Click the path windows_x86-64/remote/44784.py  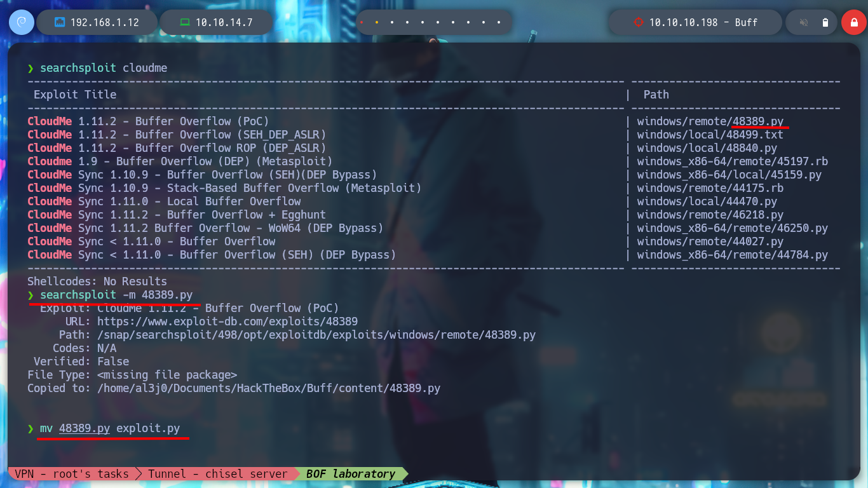coord(733,255)
